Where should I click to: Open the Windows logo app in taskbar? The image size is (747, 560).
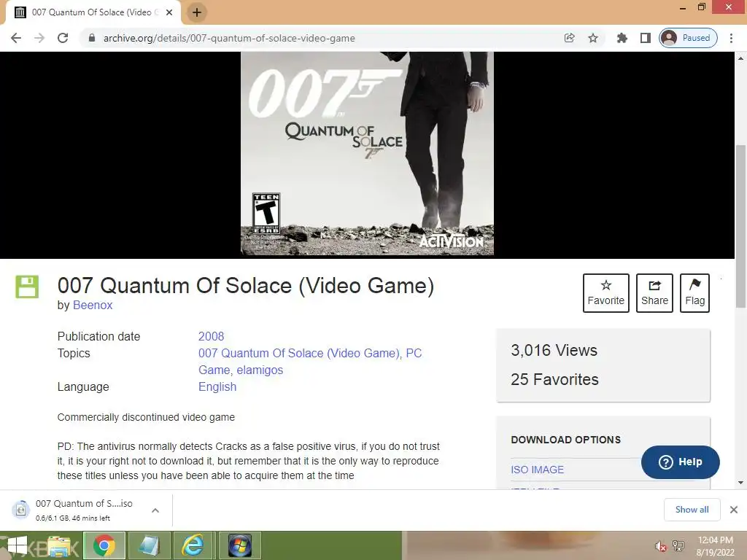239,545
